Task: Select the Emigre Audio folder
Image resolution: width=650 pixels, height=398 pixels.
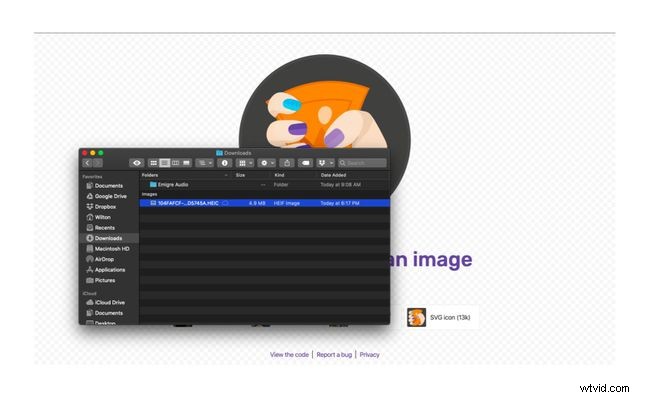Action: pyautogui.click(x=169, y=184)
